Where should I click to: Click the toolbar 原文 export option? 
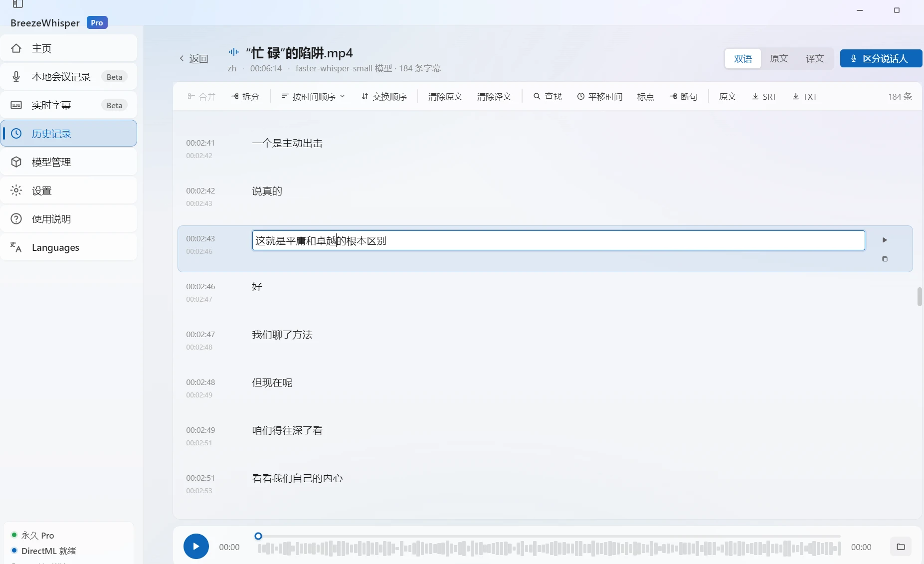tap(728, 97)
